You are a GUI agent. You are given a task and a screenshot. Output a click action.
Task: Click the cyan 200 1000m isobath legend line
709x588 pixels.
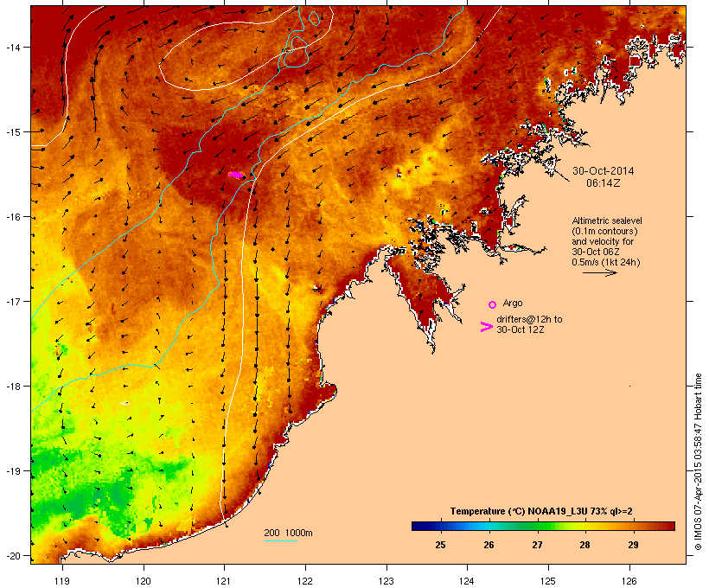pyautogui.click(x=281, y=540)
